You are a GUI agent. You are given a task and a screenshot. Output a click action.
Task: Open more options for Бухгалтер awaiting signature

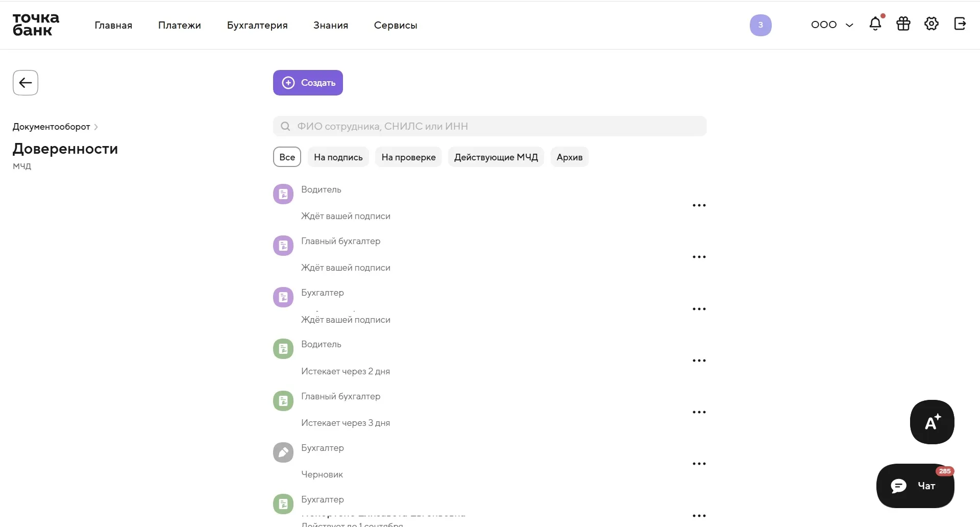point(699,309)
